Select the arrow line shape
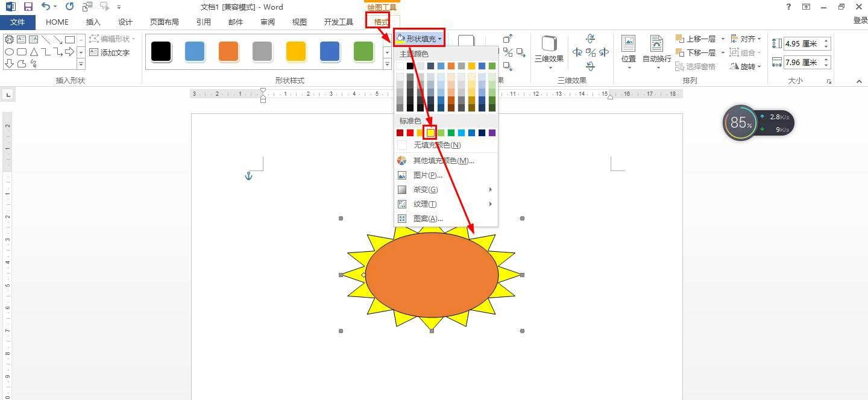This screenshot has height=400, width=868. 57,40
